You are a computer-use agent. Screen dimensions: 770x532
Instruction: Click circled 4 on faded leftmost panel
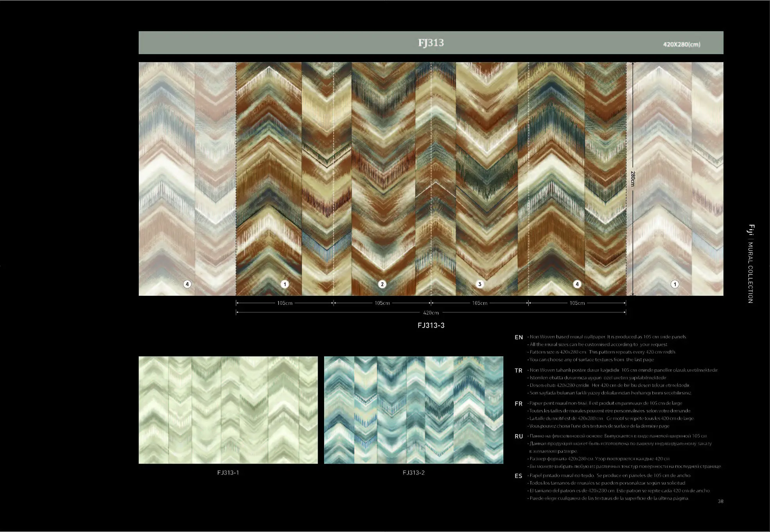[x=187, y=284]
